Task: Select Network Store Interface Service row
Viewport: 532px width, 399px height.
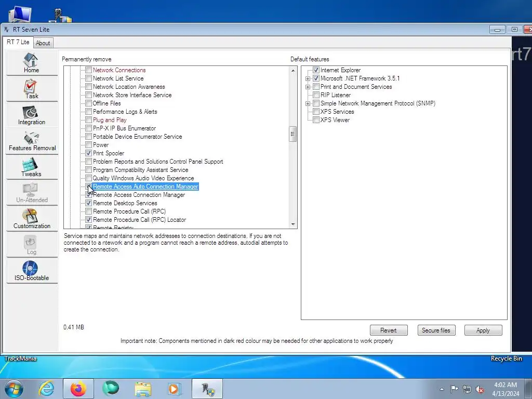Action: [x=132, y=95]
